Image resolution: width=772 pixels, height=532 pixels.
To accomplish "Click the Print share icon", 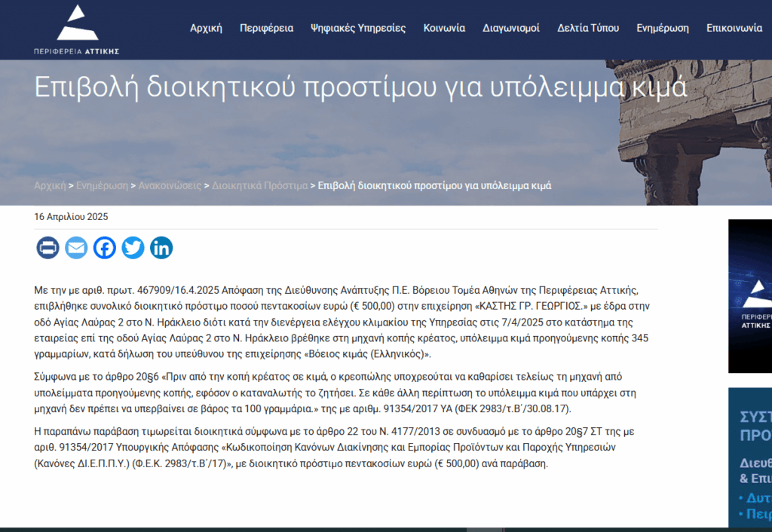I will (47, 248).
